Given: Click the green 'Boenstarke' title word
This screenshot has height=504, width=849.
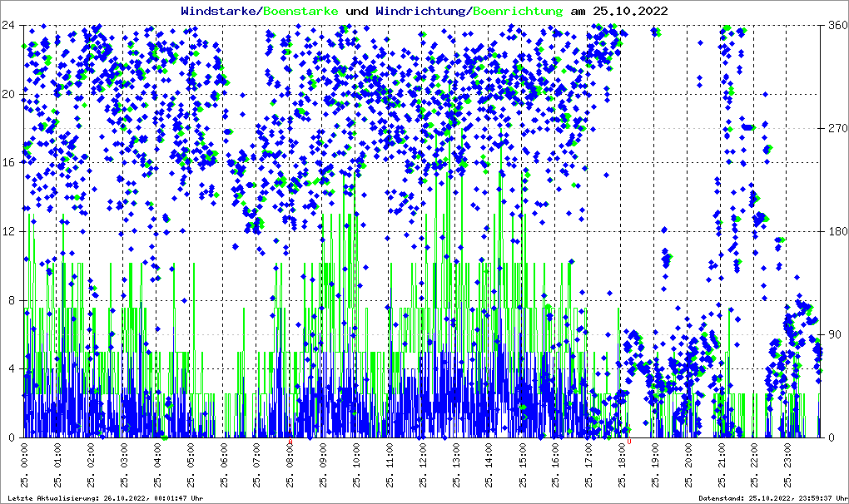Looking at the screenshot, I should tap(300, 11).
